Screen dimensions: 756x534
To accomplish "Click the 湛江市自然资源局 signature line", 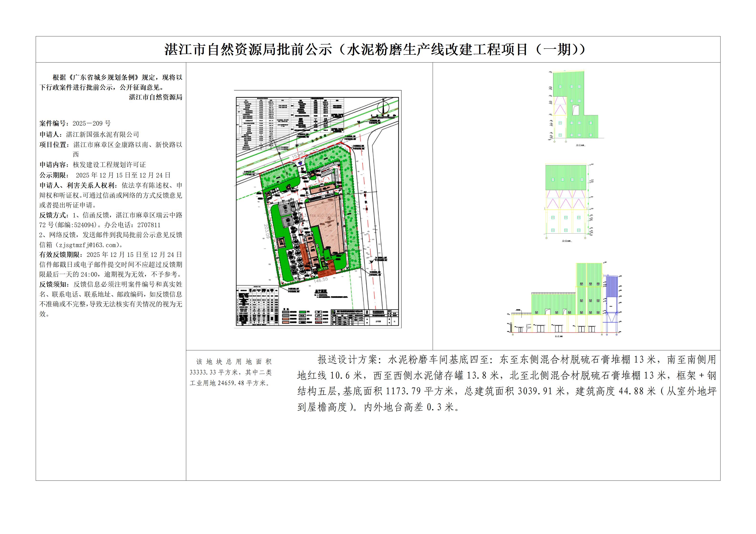I will click(155, 97).
